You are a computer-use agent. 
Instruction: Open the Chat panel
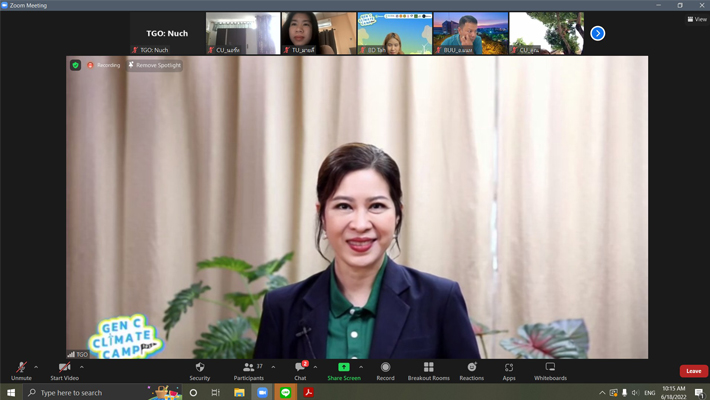click(x=300, y=371)
